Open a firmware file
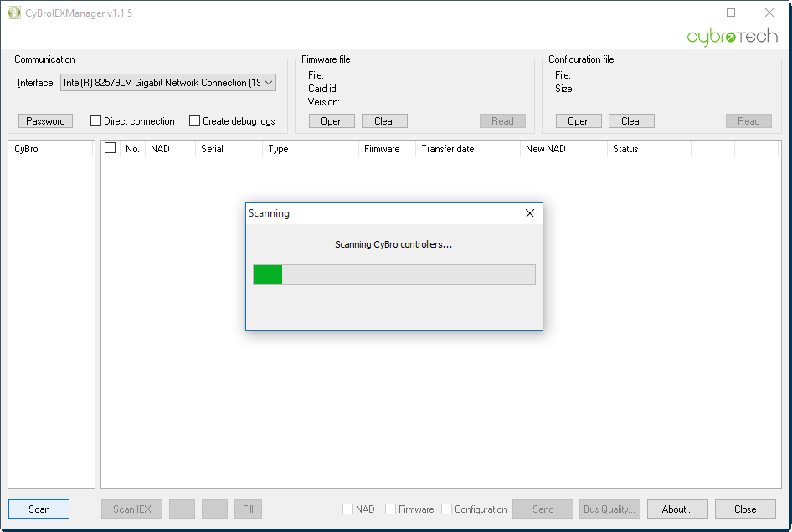792x532 pixels. click(x=332, y=121)
